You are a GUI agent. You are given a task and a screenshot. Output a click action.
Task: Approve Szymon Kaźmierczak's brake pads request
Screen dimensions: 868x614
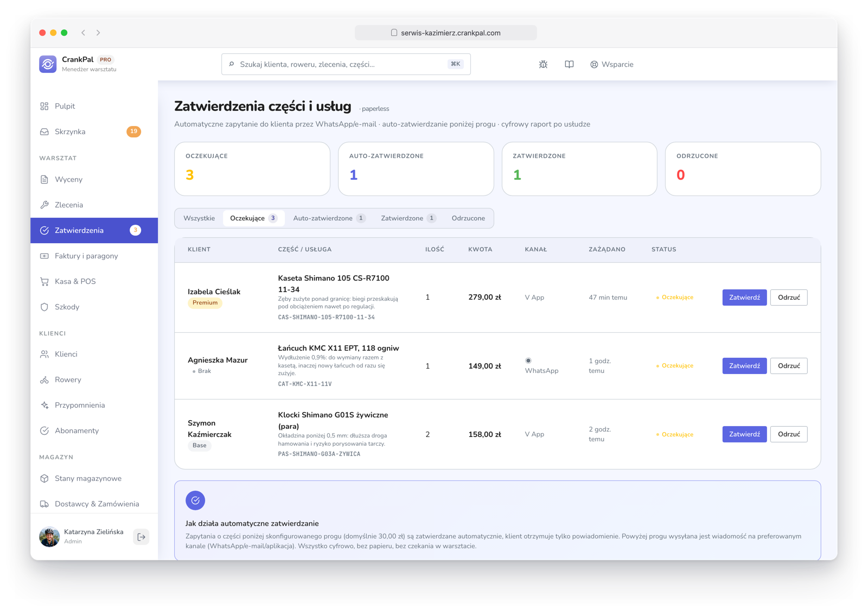[x=744, y=434]
